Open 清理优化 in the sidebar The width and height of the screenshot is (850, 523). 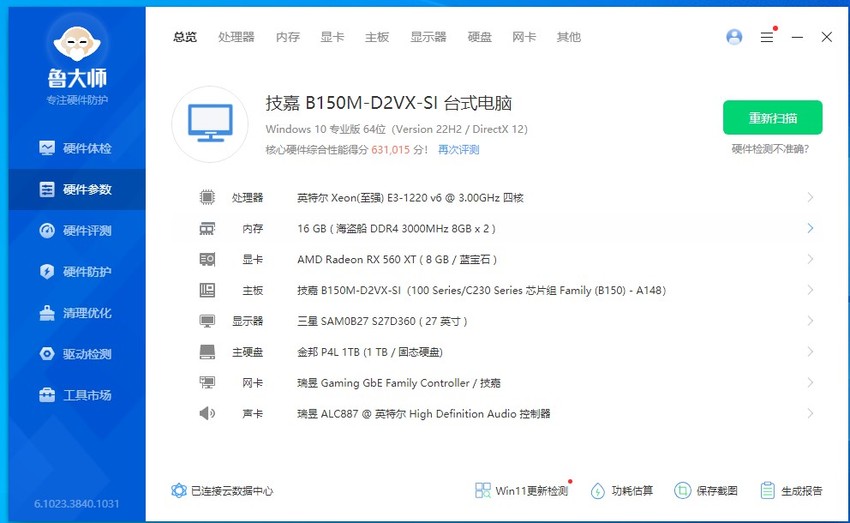tap(76, 313)
